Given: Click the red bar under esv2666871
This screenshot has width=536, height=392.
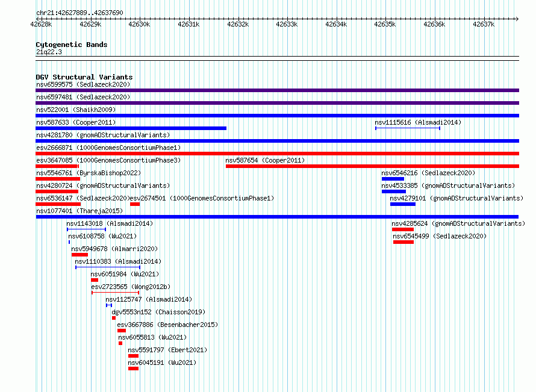Looking at the screenshot, I should pyautogui.click(x=277, y=154).
